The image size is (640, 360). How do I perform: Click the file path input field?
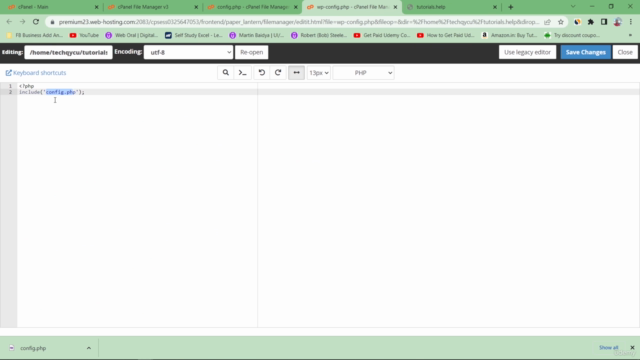point(68,52)
